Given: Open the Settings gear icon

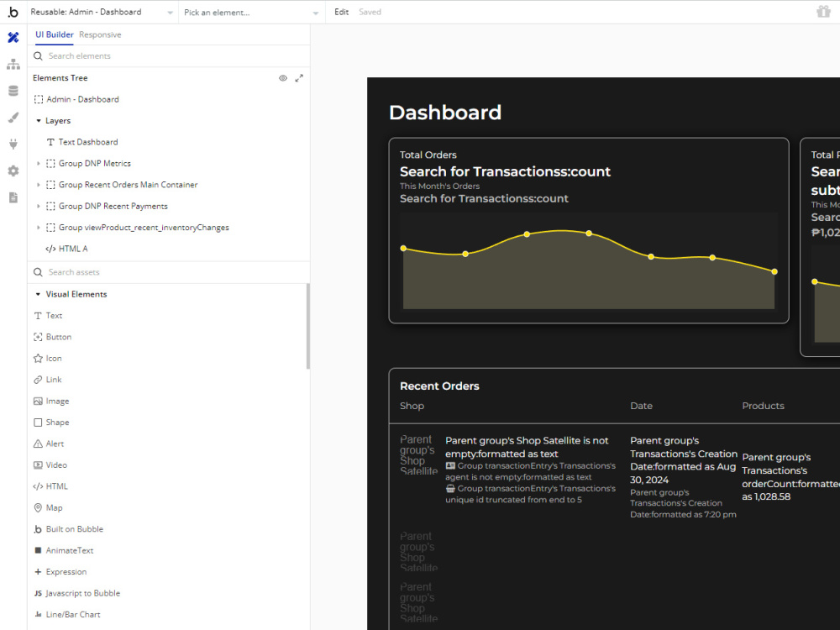Looking at the screenshot, I should point(13,171).
